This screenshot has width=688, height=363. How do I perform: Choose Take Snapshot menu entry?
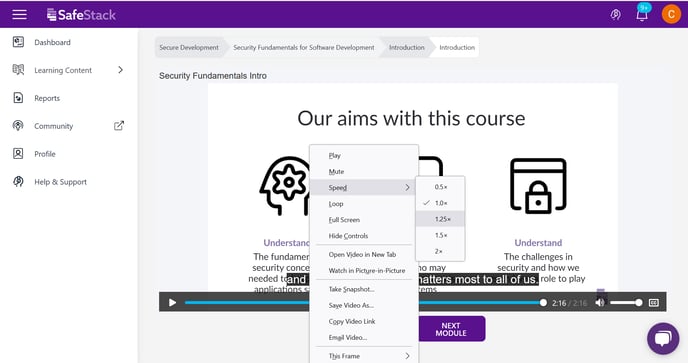(364, 289)
